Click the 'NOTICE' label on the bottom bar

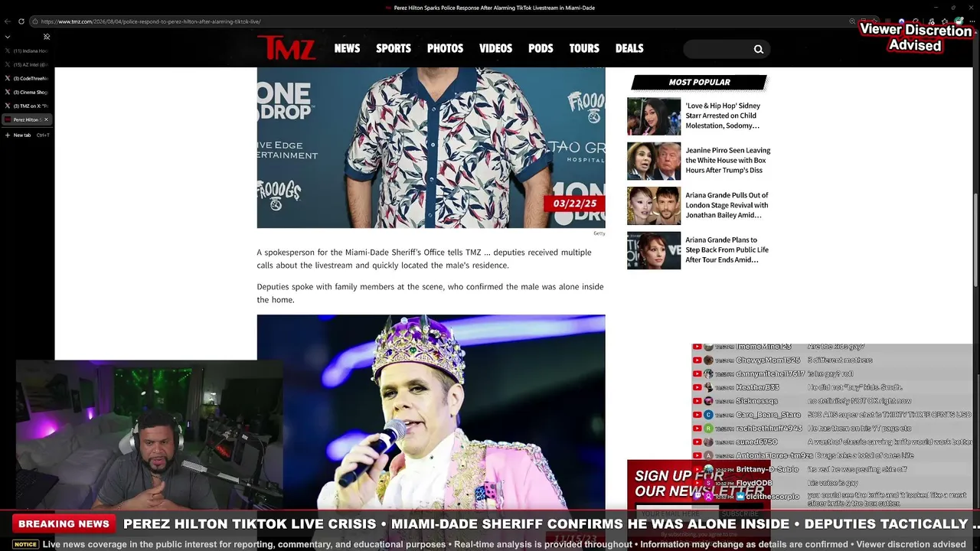pos(25,545)
